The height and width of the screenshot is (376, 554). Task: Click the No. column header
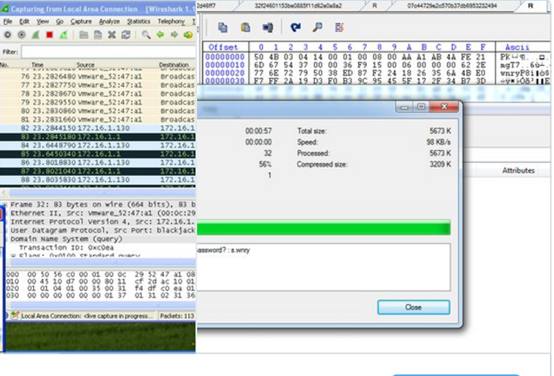tap(4, 65)
